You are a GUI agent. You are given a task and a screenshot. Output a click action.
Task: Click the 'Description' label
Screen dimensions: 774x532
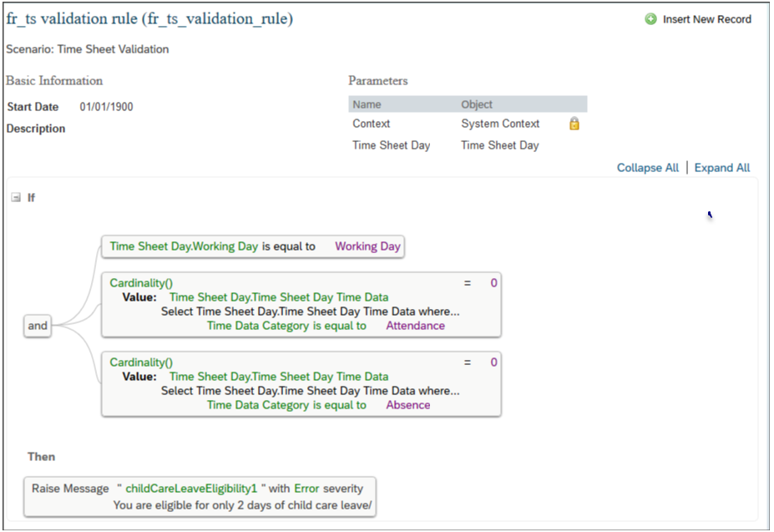tap(36, 129)
